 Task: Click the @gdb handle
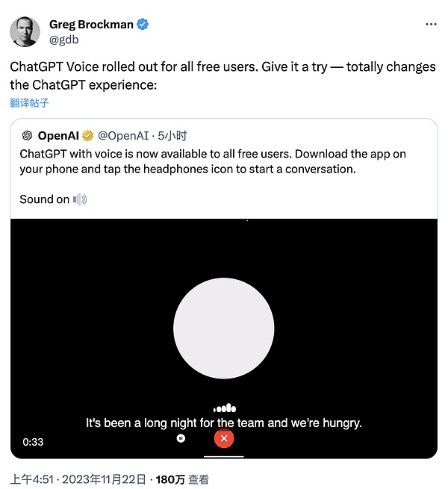click(x=63, y=40)
